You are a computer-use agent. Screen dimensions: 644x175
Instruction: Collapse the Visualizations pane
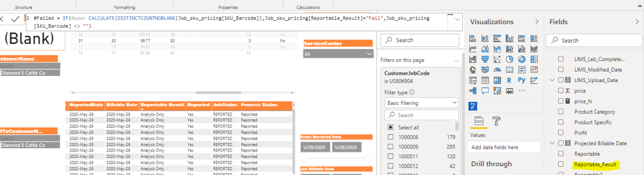pos(537,22)
